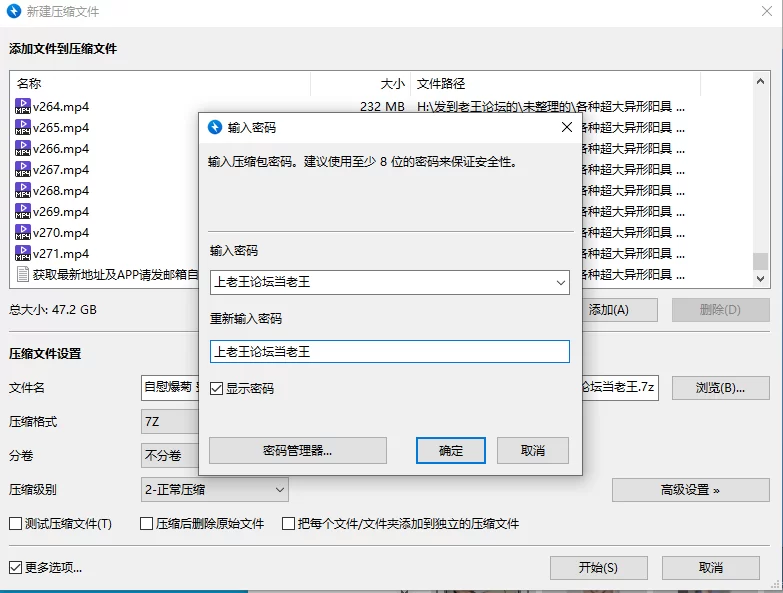Select v269.mp4 in file list
Viewport: 783px width, 593px height.
coord(61,211)
